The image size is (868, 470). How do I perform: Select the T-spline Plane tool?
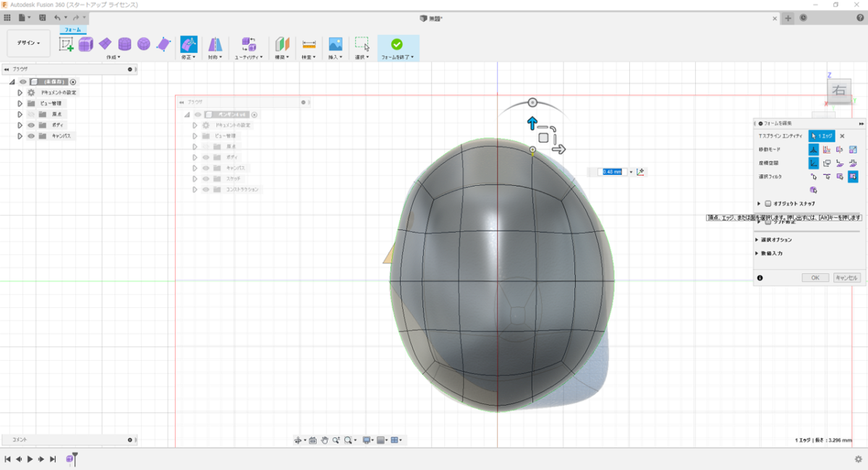click(x=106, y=44)
